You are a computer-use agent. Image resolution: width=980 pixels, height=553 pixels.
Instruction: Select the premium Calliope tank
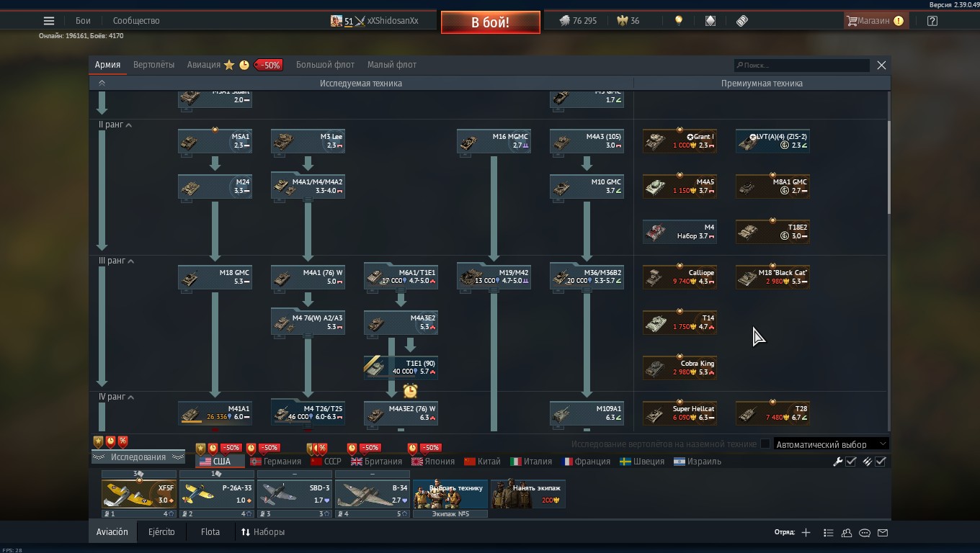680,277
